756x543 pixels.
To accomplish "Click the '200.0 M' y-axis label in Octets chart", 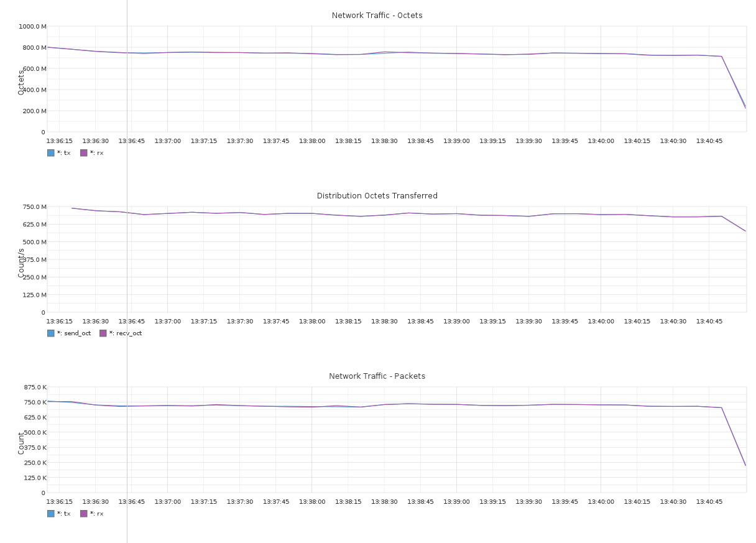I will 35,111.
